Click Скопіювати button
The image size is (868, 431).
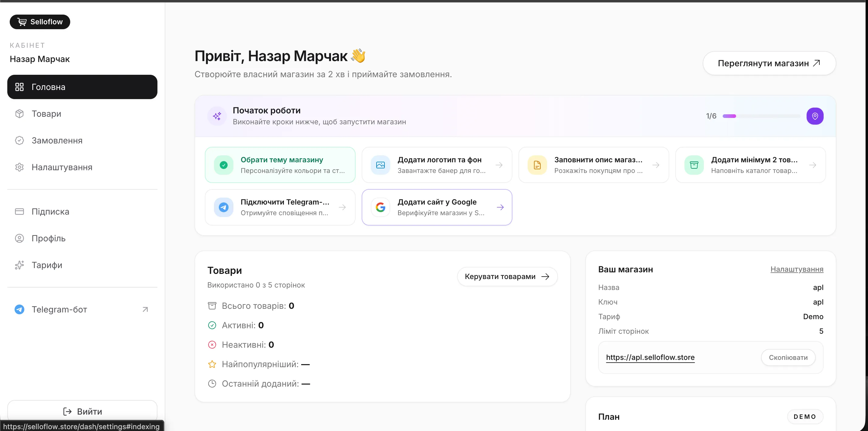pyautogui.click(x=788, y=357)
